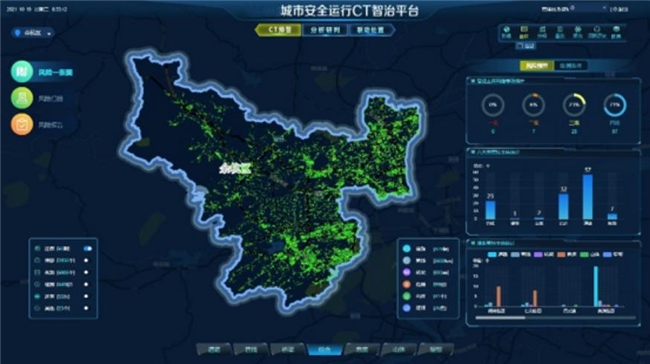Select the yellow CT预警 tab

pos(279,30)
